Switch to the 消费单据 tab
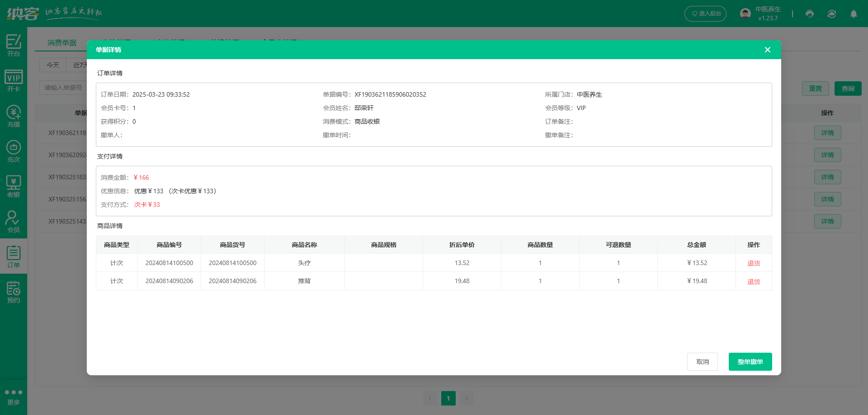The image size is (868, 415). point(62,43)
